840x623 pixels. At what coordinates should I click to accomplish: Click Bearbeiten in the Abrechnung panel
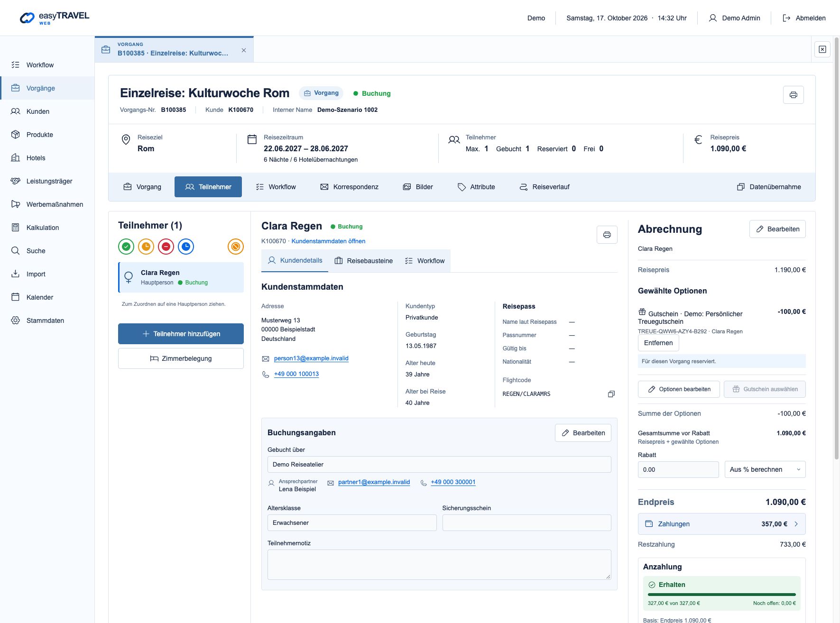coord(777,229)
